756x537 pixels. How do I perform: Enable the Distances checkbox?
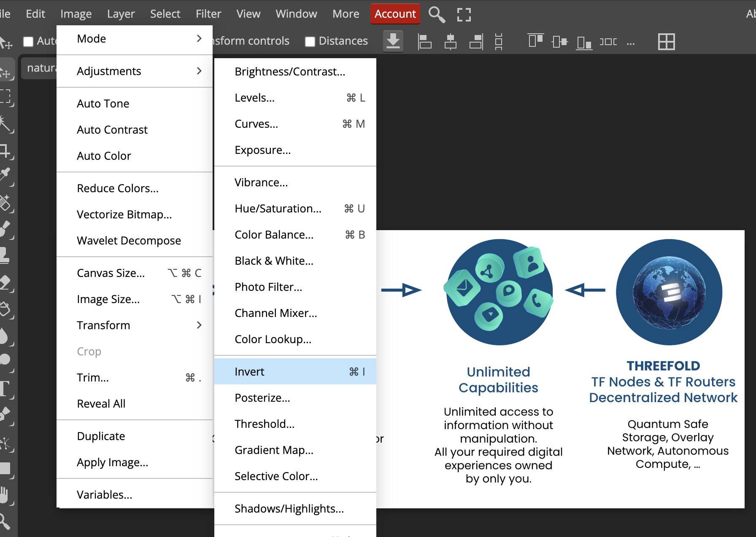pyautogui.click(x=310, y=41)
